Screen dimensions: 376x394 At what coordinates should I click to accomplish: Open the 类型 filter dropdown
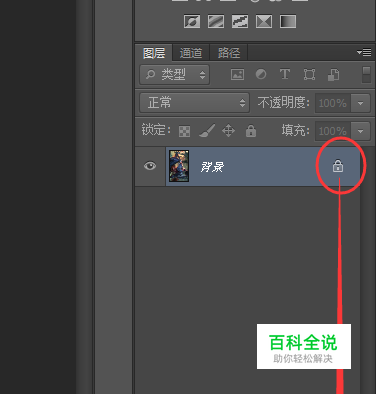tap(175, 74)
